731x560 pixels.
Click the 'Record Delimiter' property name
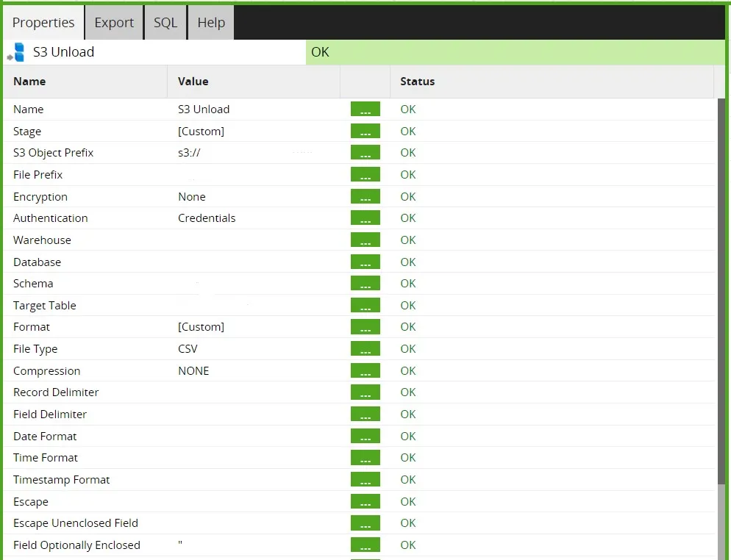pyautogui.click(x=56, y=392)
